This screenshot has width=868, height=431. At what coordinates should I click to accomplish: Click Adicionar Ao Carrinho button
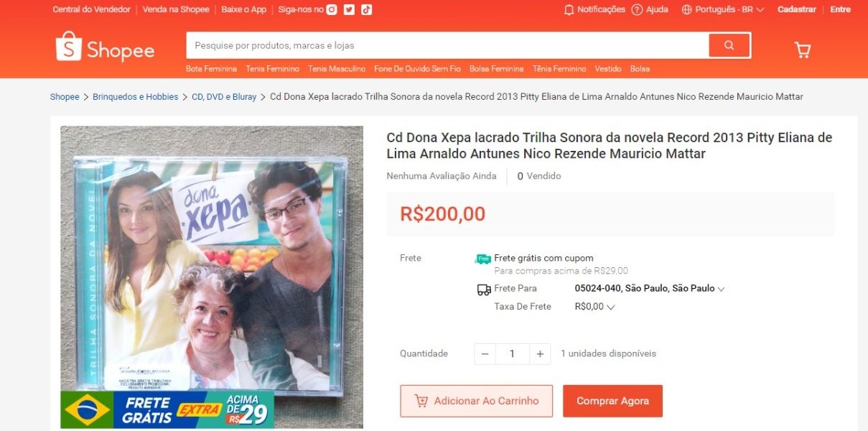(476, 401)
